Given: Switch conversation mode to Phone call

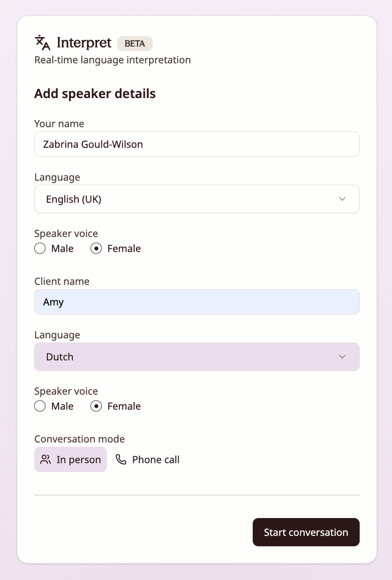Looking at the screenshot, I should pyautogui.click(x=147, y=459).
